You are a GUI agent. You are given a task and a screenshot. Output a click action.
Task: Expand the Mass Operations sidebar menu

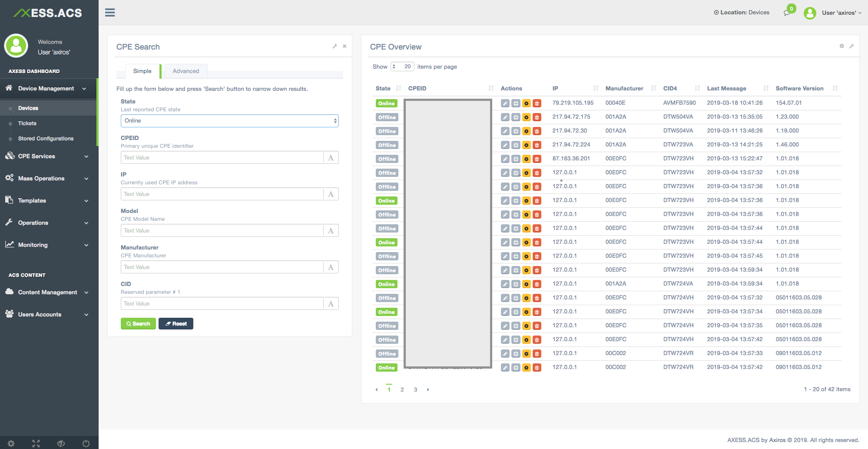47,179
